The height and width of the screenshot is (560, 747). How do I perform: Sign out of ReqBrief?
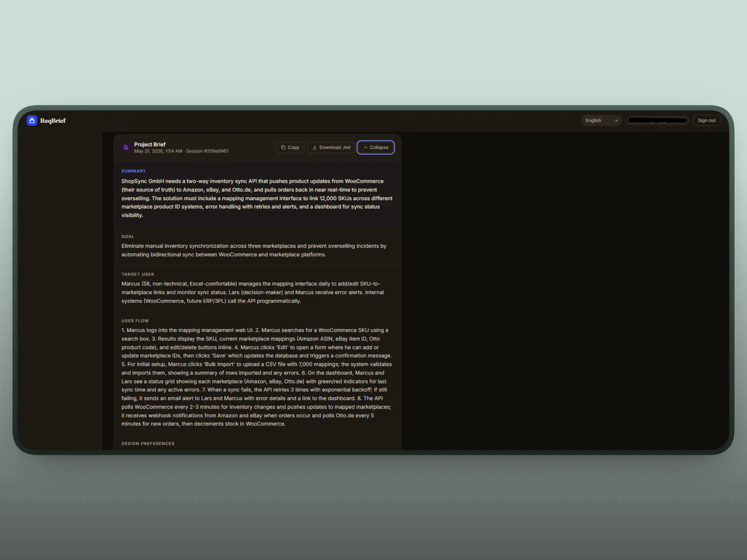[707, 121]
